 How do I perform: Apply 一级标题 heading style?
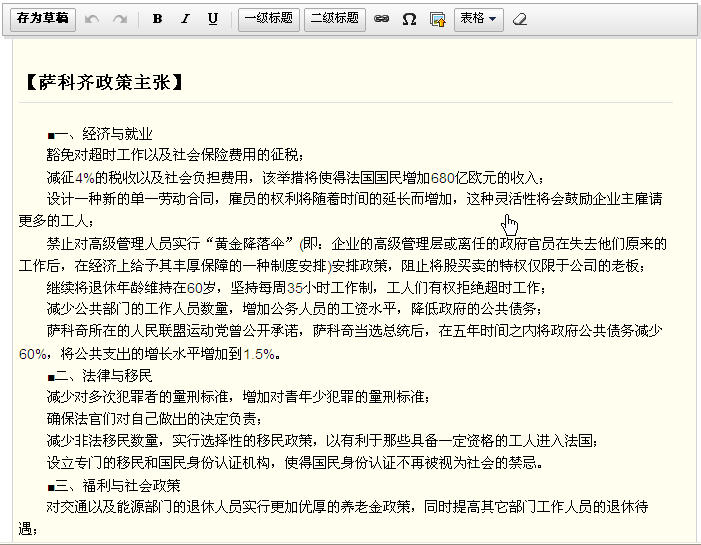point(269,19)
